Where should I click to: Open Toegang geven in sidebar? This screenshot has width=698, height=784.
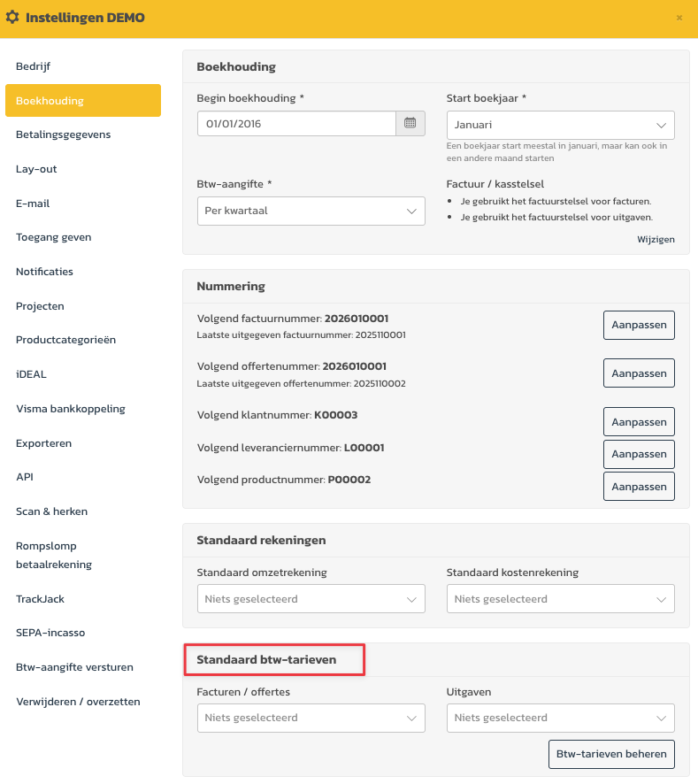click(53, 237)
